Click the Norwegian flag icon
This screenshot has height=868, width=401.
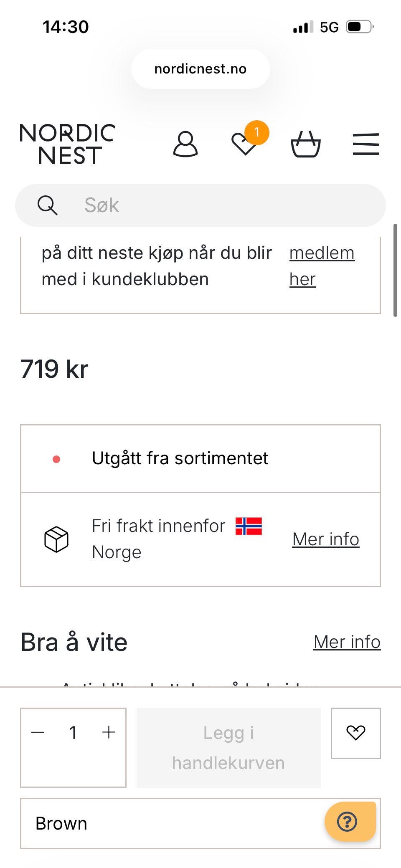click(x=249, y=526)
